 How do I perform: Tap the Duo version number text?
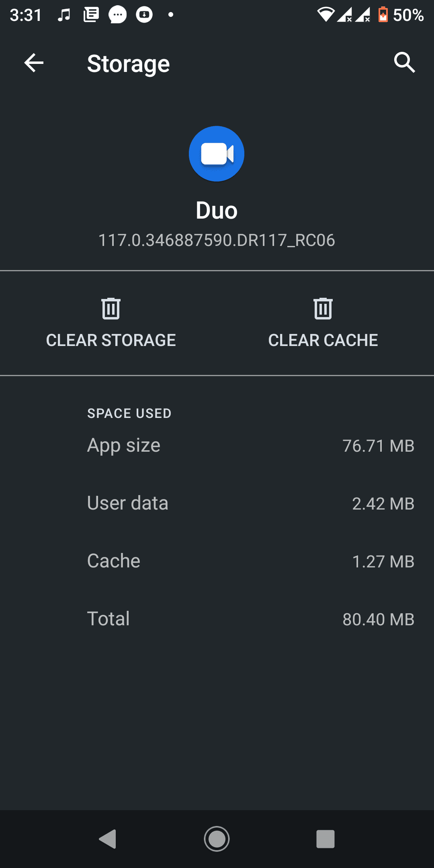(217, 240)
